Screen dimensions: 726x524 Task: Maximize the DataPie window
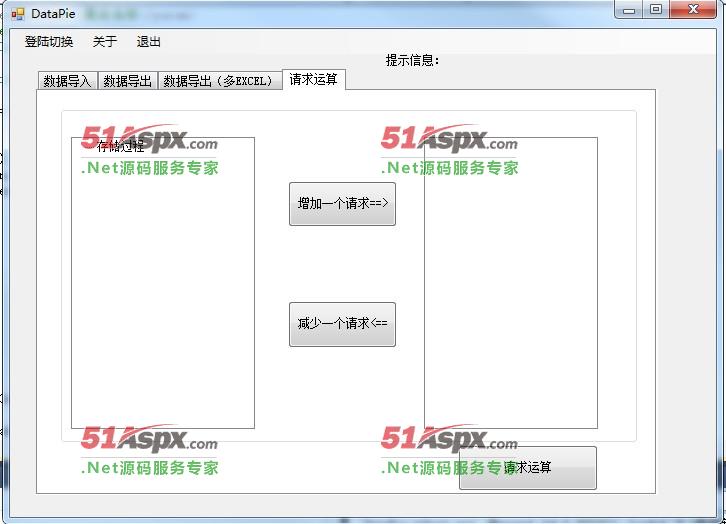point(656,10)
